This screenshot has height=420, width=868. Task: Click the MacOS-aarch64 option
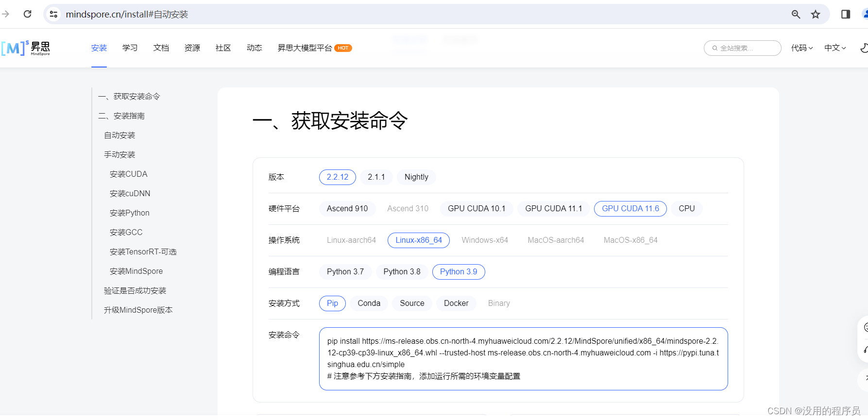pos(556,240)
